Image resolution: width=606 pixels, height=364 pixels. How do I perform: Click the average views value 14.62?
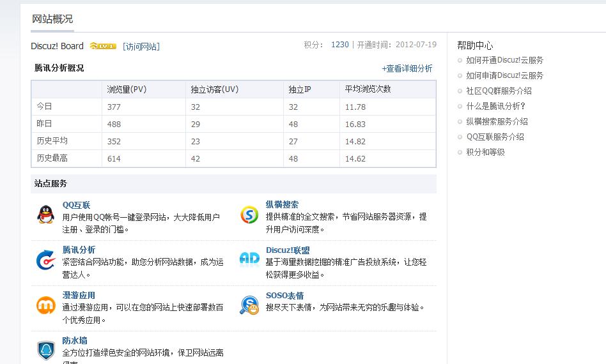pyautogui.click(x=355, y=158)
